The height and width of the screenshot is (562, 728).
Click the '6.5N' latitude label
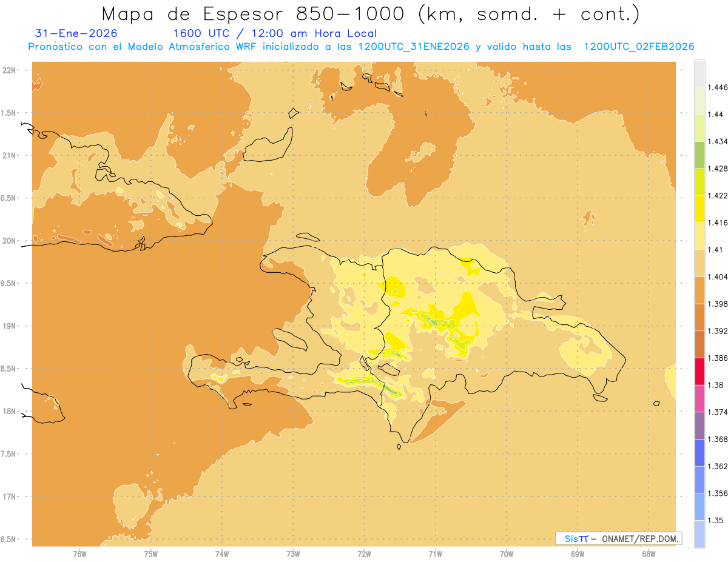coord(9,539)
